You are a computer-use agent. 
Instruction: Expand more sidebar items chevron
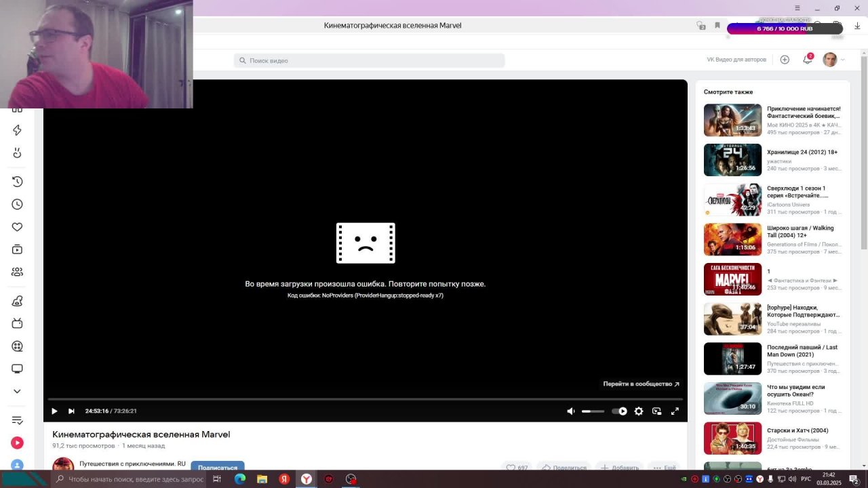point(18,391)
